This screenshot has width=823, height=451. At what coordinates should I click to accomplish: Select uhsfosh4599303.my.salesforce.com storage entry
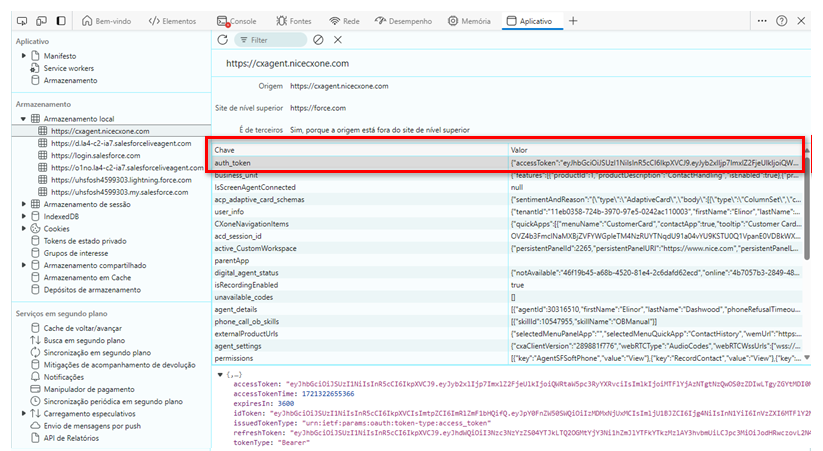pos(119,192)
